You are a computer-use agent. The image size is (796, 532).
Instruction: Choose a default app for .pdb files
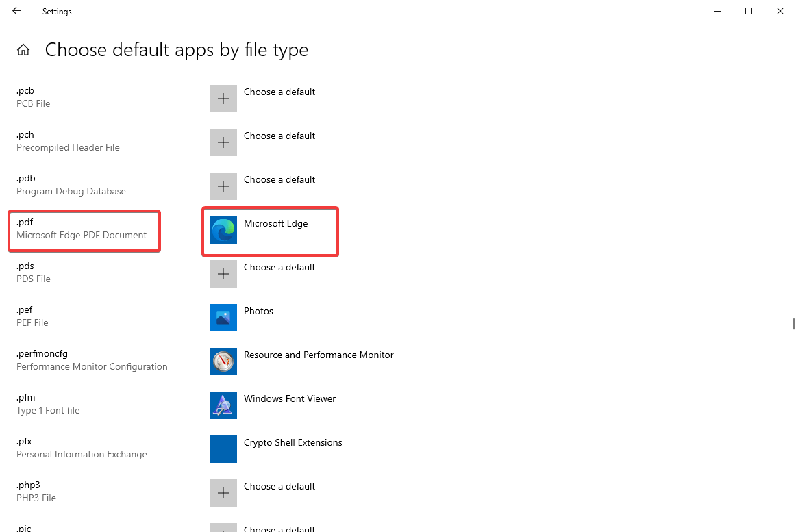click(x=223, y=186)
